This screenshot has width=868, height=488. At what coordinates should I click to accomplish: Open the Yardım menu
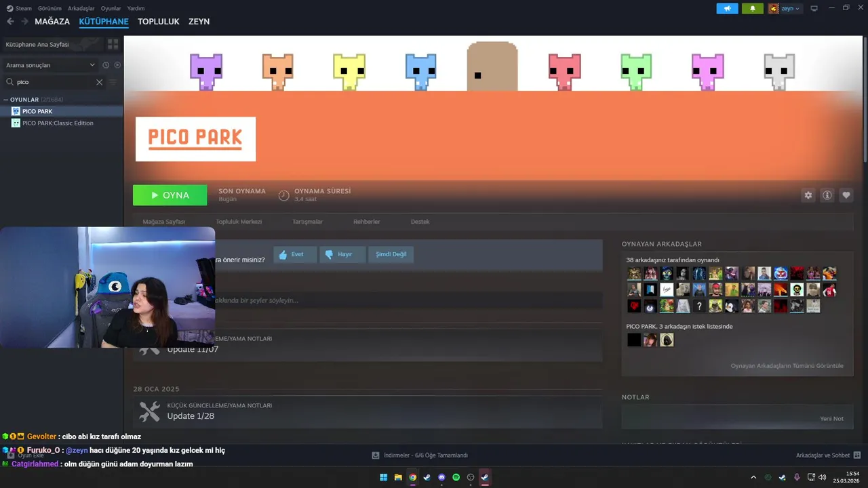(136, 8)
